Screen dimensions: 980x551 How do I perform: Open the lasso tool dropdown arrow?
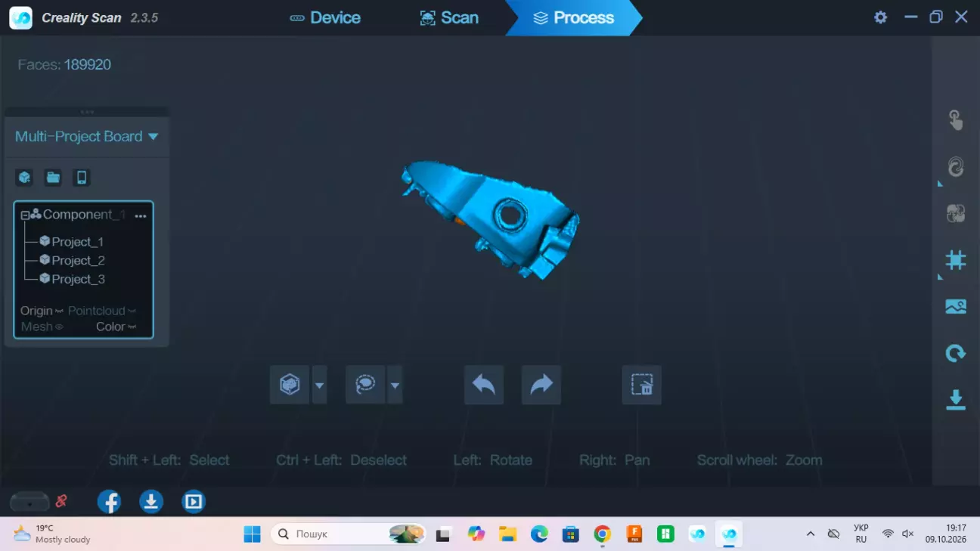point(395,385)
